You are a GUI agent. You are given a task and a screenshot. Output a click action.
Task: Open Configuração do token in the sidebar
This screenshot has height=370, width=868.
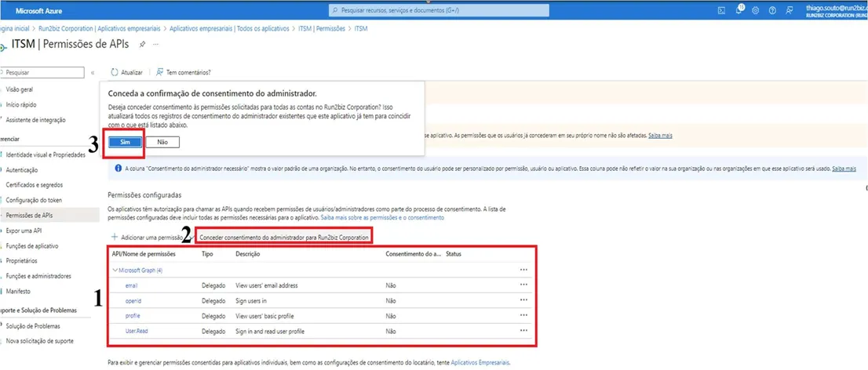pyautogui.click(x=34, y=200)
